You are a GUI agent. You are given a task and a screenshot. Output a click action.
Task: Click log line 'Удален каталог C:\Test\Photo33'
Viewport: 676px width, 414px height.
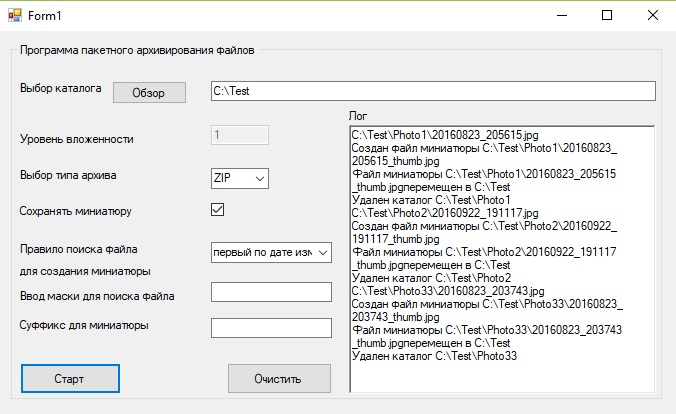(x=434, y=356)
